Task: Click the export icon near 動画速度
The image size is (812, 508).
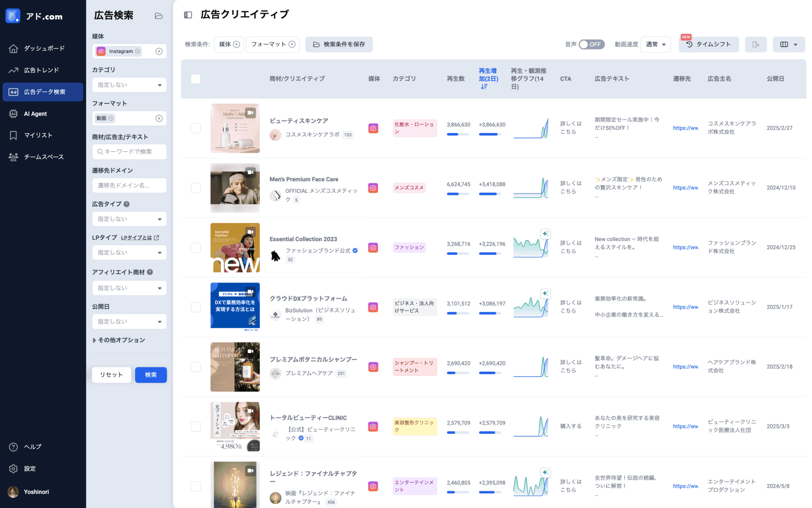Action: pyautogui.click(x=756, y=44)
